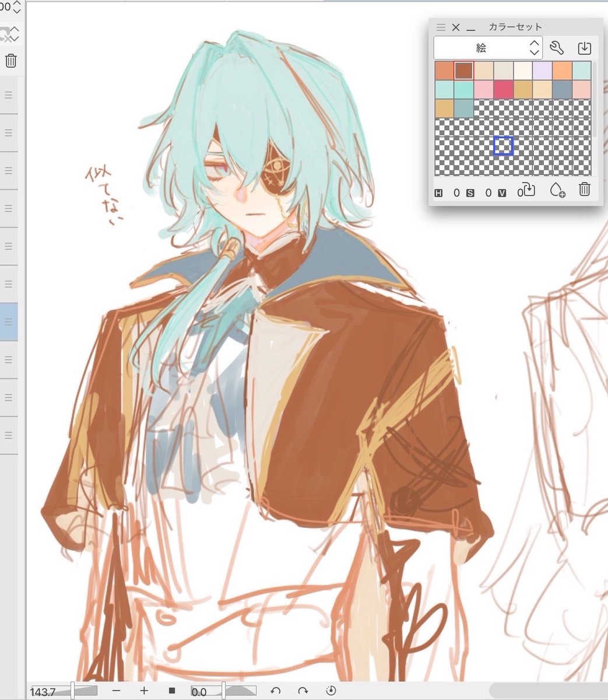Click the grip handle of the highlighted blue layer row
608x700 pixels.
[x=9, y=321]
